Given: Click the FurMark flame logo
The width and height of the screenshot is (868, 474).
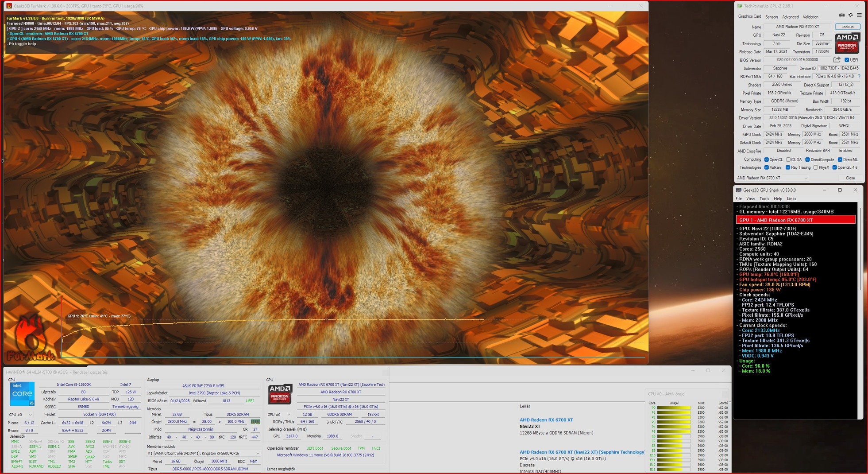Looking at the screenshot, I should [x=30, y=338].
